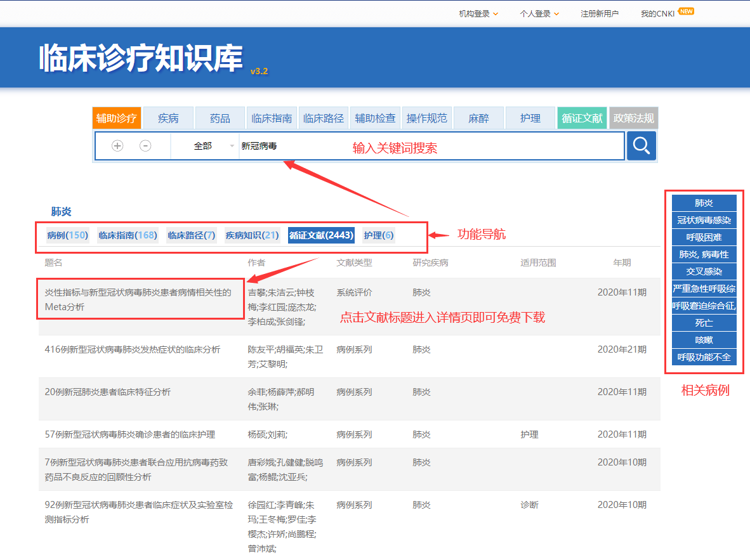Click related case 交叉感染
Screen dimensions: 750x560
tap(704, 271)
